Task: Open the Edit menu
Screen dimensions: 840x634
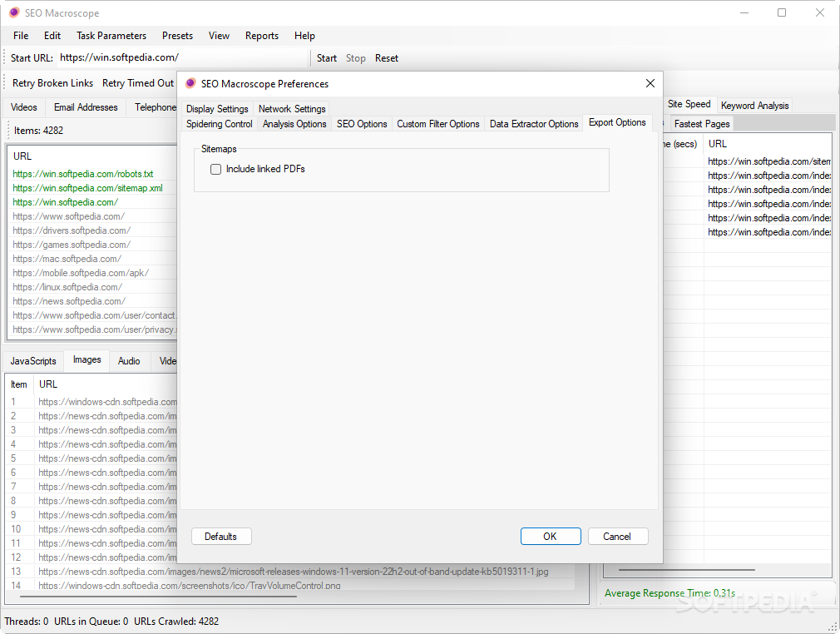Action: [x=52, y=36]
